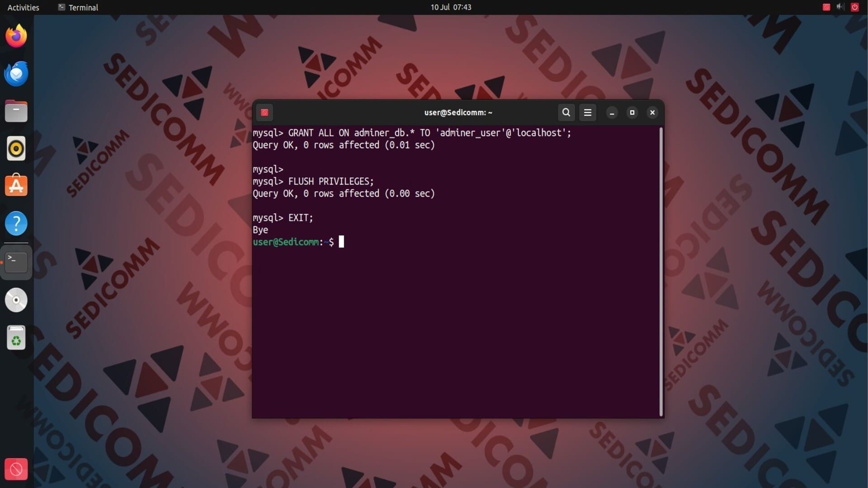Launch Rhythmbox music player
The height and width of the screenshot is (488, 868).
click(x=16, y=149)
